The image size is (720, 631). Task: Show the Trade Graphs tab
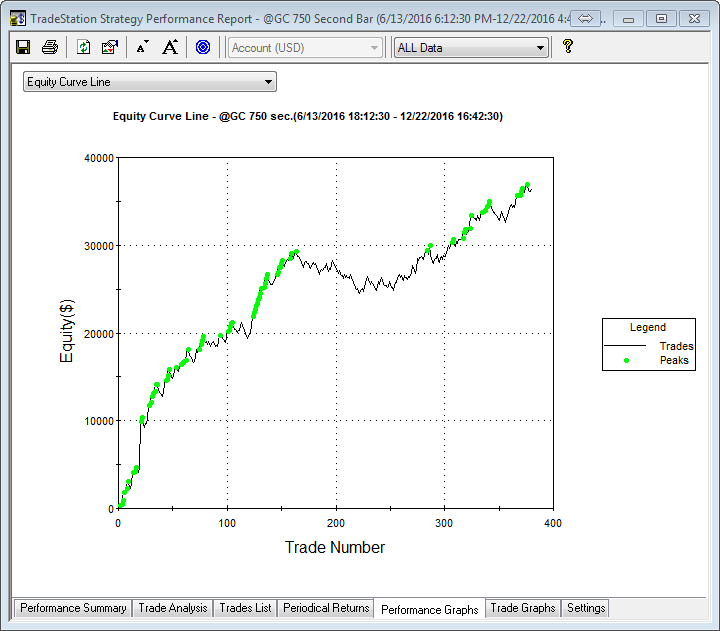522,608
